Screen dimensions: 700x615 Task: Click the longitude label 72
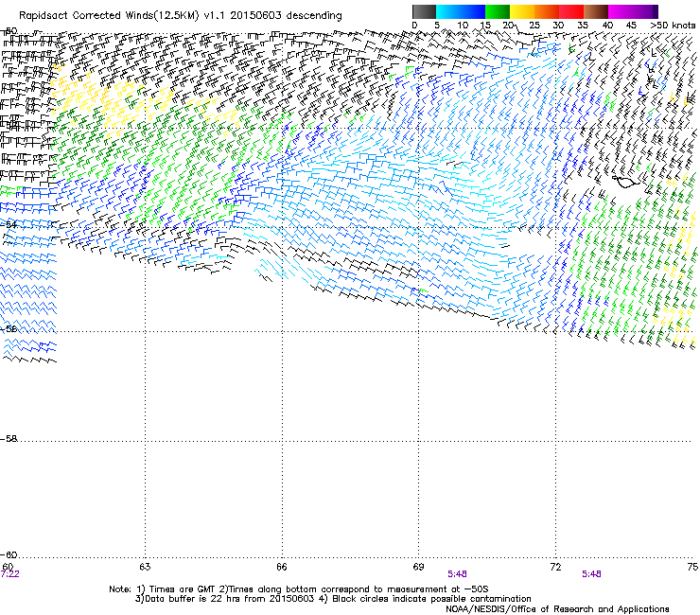[x=555, y=567]
